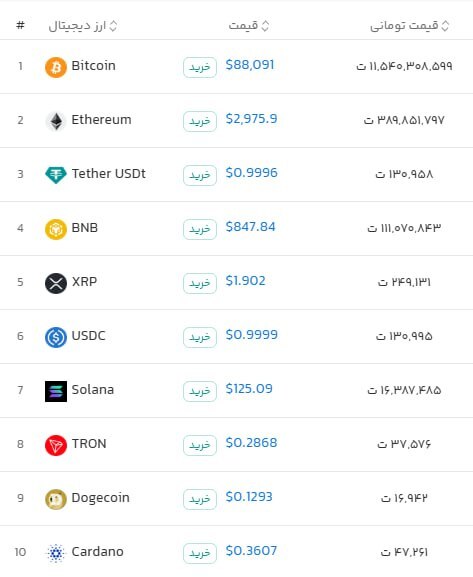The image size is (473, 577).
Task: Click the TRON red logo icon
Action: coord(56,445)
